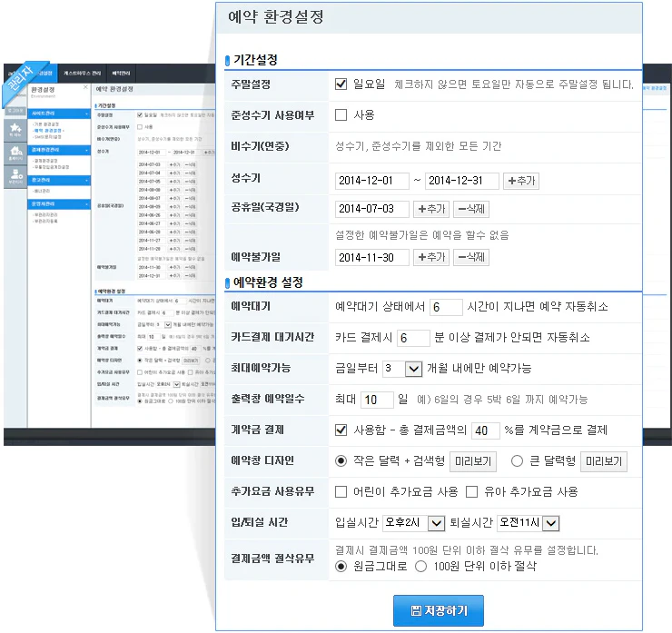Enable the 준성수기 사용 checkbox in the front panel

pos(341,114)
